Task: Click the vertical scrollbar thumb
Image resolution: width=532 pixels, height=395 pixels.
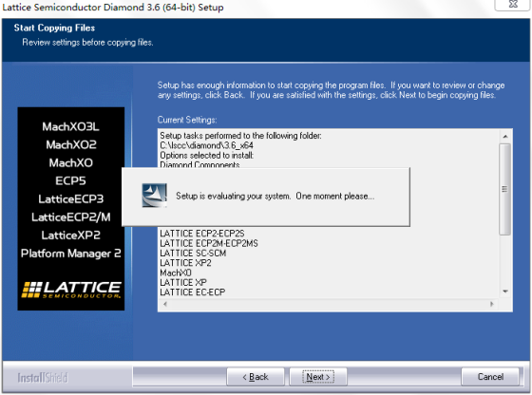Action: pyautogui.click(x=504, y=189)
